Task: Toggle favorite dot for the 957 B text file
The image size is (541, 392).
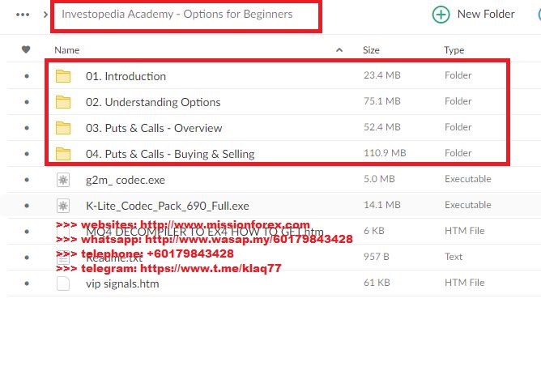Action: 27,258
